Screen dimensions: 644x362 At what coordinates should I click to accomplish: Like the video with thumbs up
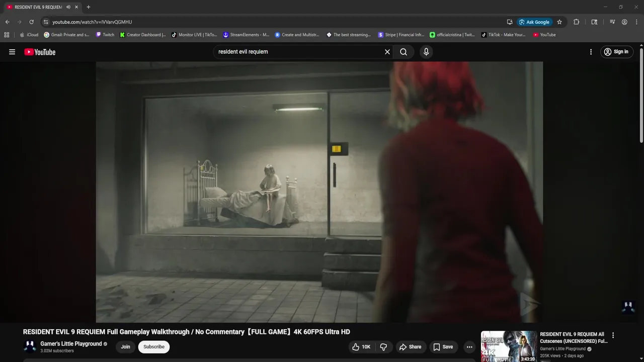coord(361,347)
